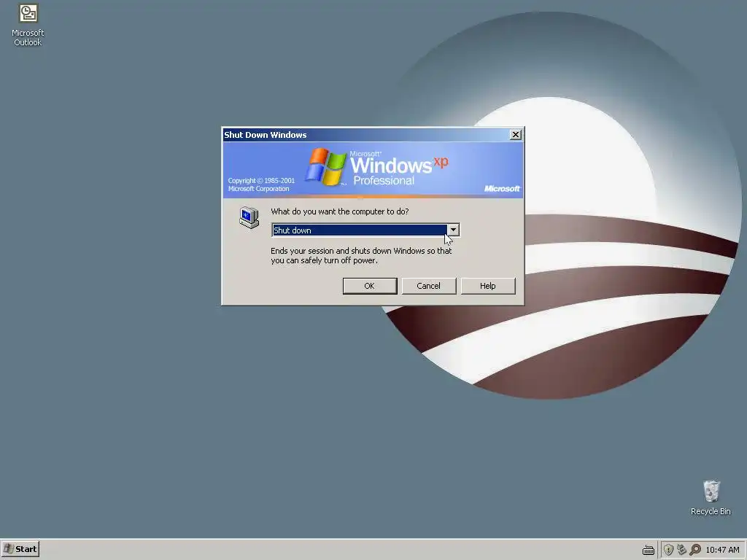Select the 'Shut down' combo box field
The width and height of the screenshot is (747, 560).
365,230
